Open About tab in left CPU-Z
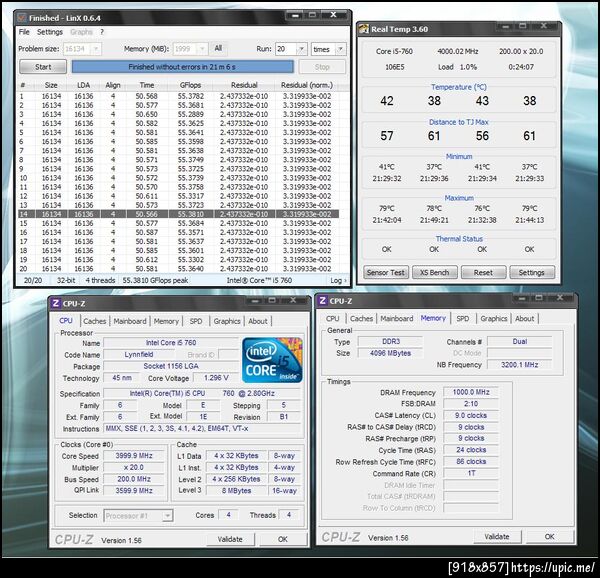600x578 pixels. point(258,321)
